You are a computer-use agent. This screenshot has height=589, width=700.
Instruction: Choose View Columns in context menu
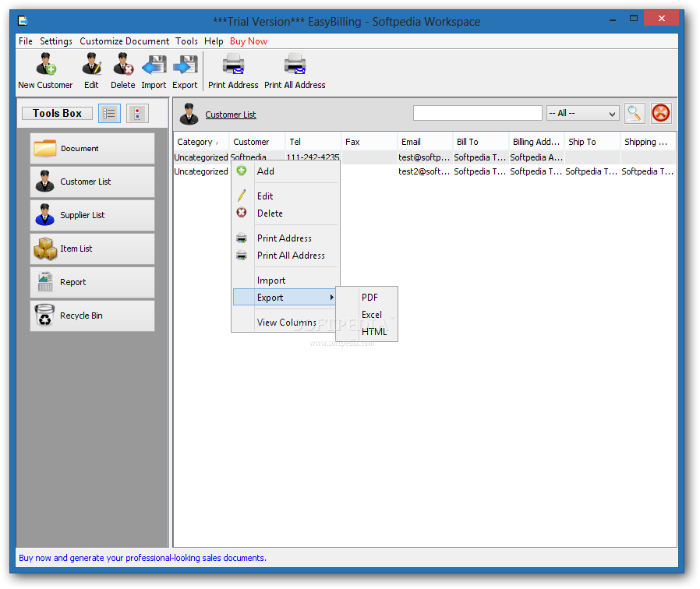[x=286, y=323]
